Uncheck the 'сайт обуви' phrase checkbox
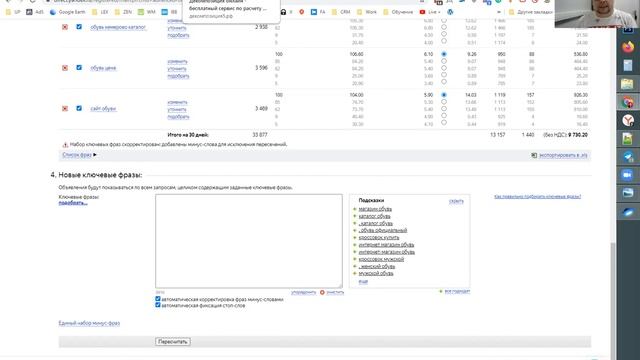The width and height of the screenshot is (640, 360). coord(79,108)
